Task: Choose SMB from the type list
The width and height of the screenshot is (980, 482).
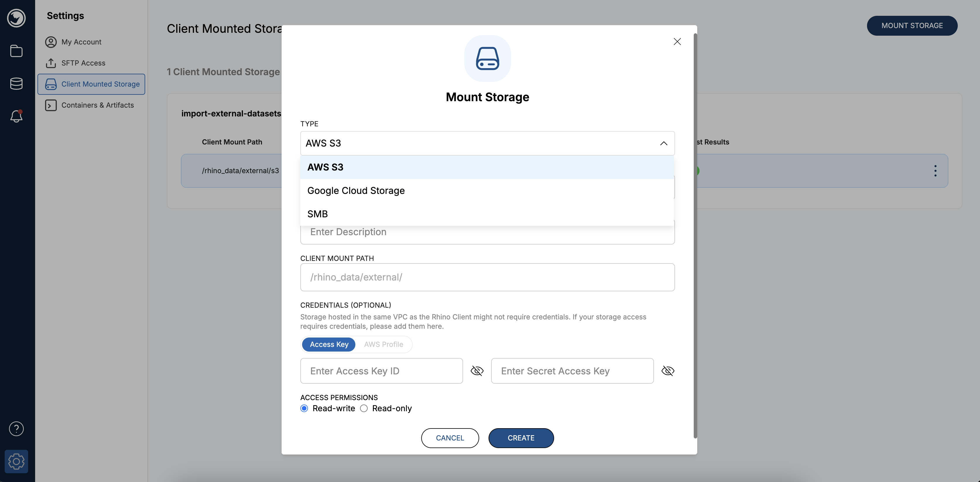Action: coord(487,214)
